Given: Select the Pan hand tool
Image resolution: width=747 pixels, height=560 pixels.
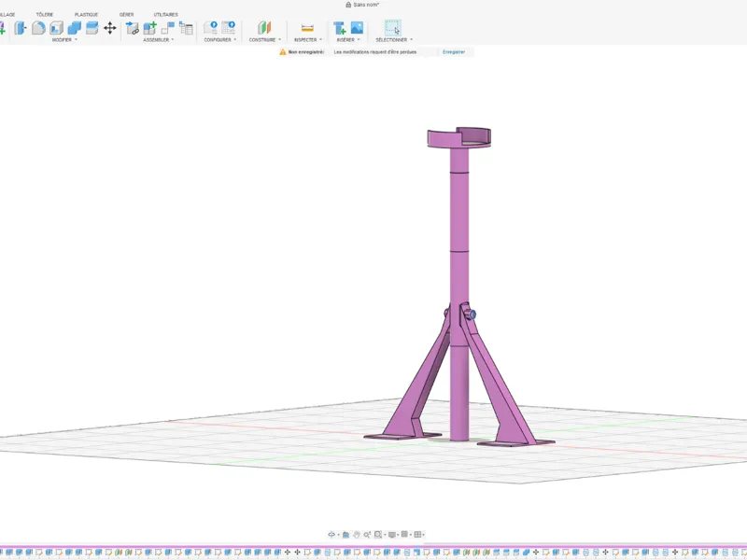Looking at the screenshot, I should 357,535.
